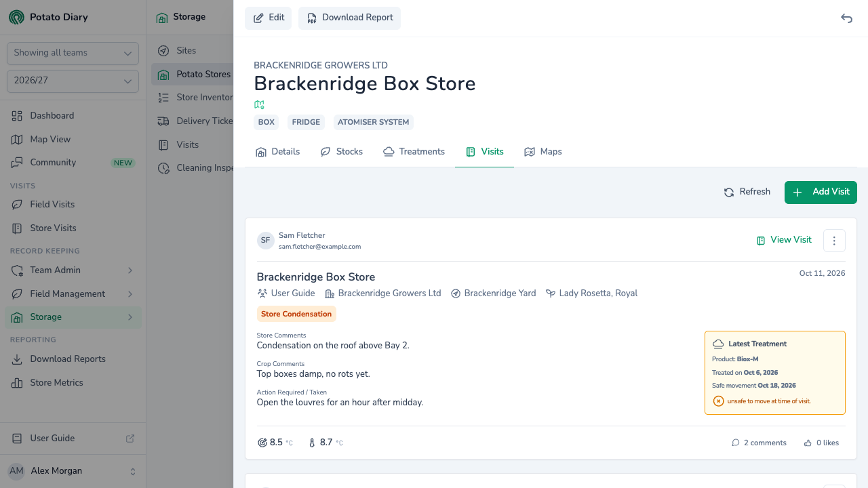Screen dimensions: 868x488
Task: Click the back arrow icon at top right
Action: pos(846,18)
